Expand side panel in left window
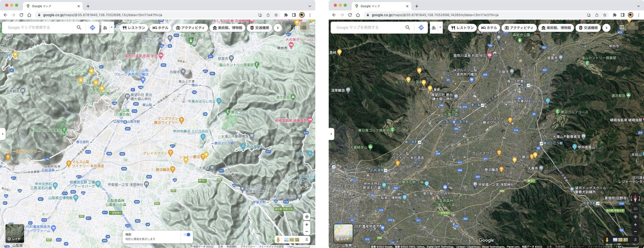The height and width of the screenshot is (248, 644). (x=3, y=134)
